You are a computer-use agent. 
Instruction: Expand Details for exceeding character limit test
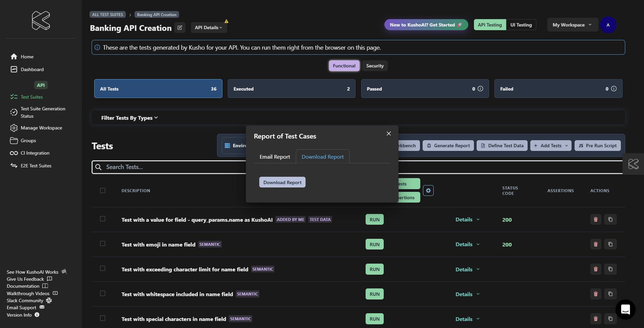pyautogui.click(x=468, y=269)
